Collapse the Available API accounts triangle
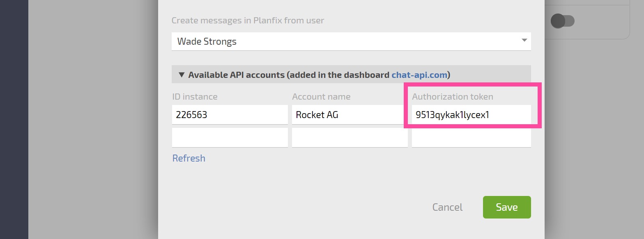644x239 pixels. (x=182, y=75)
